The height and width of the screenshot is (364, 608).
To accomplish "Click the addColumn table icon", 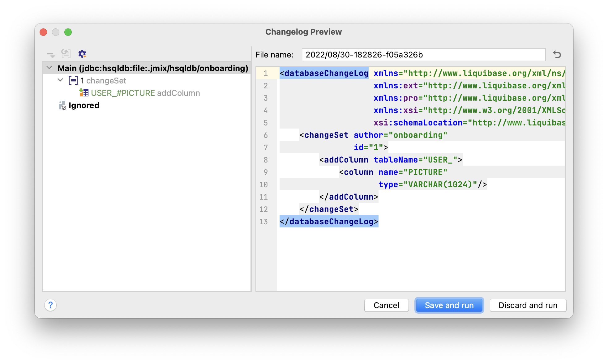I will [84, 93].
